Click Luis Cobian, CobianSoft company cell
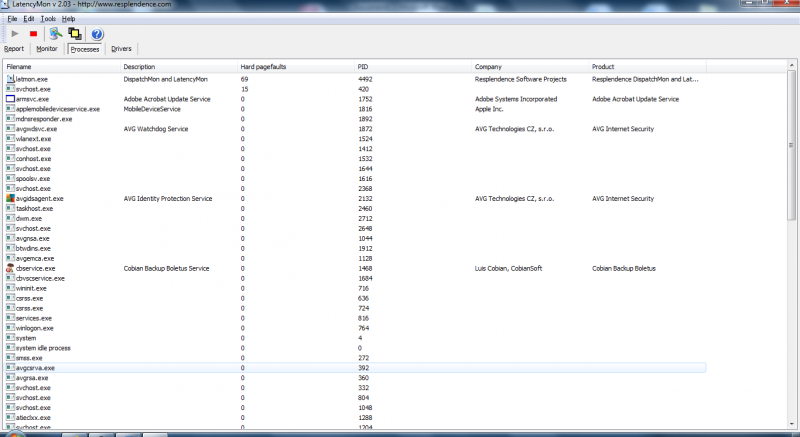This screenshot has height=437, width=800. [x=508, y=268]
